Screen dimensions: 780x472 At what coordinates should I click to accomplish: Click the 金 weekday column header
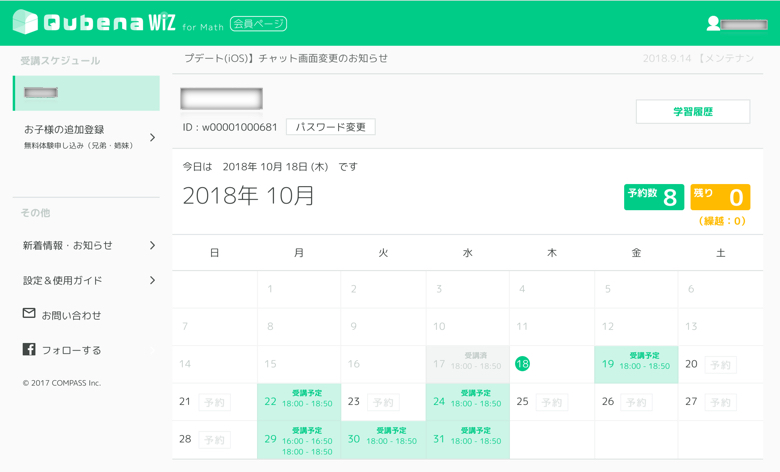[636, 253]
